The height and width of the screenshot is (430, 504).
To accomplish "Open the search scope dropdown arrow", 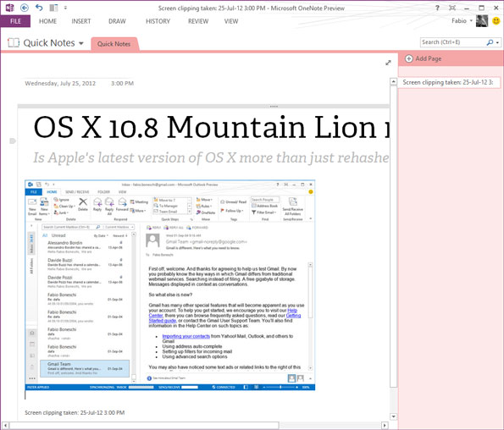I will pos(497,42).
